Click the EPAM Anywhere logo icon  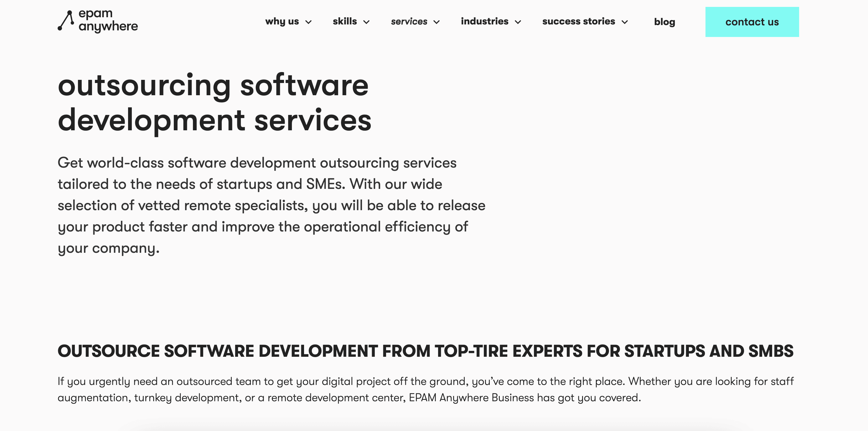click(x=66, y=21)
